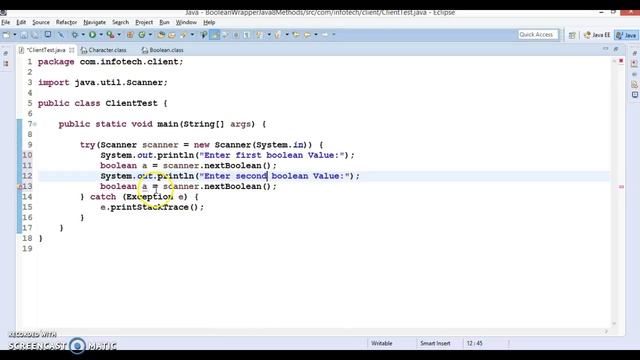Click the square console toolbar icon
The height and width of the screenshot is (360, 640).
tap(48, 35)
